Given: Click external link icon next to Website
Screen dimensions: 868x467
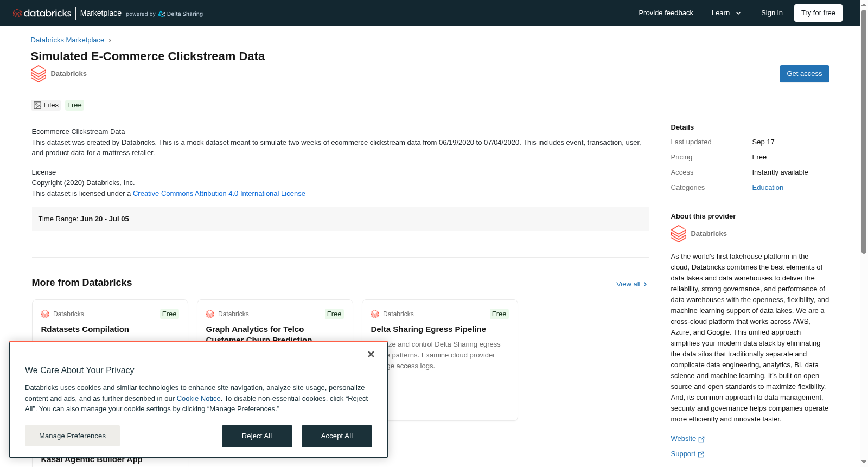Looking at the screenshot, I should [x=701, y=439].
